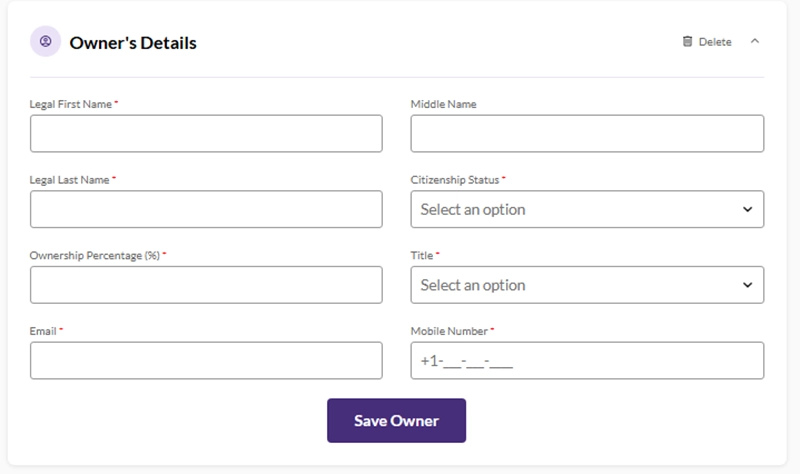The image size is (800, 474).
Task: Click the chevron arrow in Citizenship Status box
Action: (x=747, y=210)
